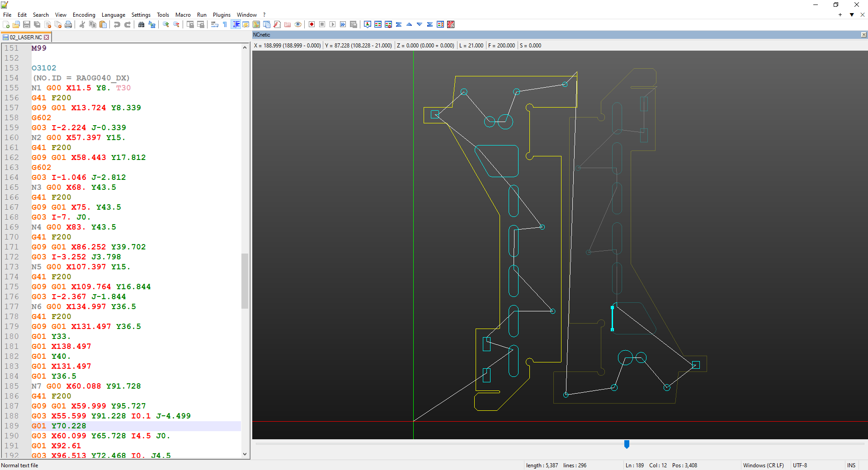Close the NCnetic panel

click(x=863, y=35)
